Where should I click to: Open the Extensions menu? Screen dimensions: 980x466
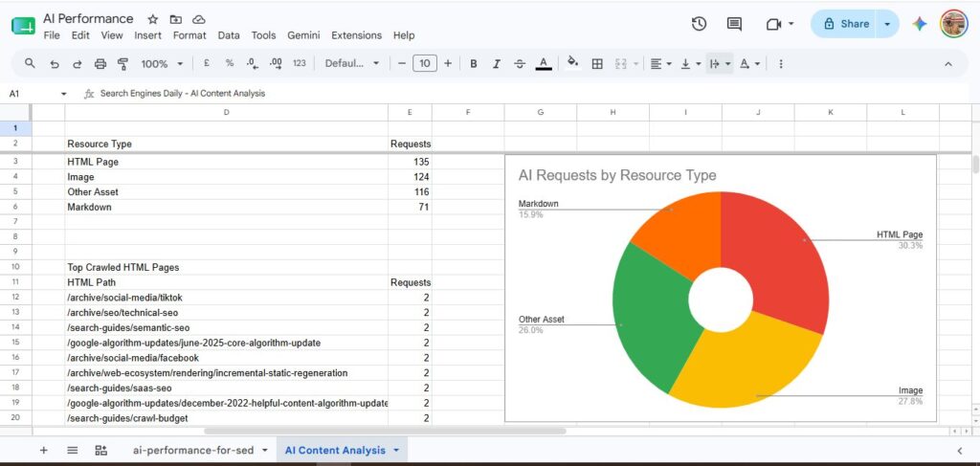356,35
